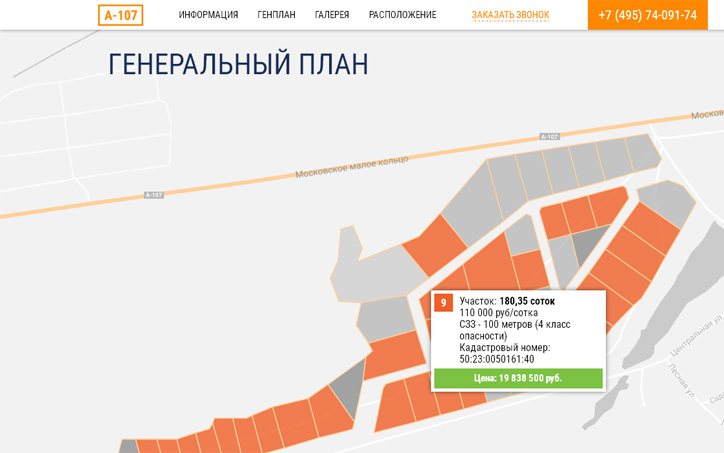Open the Информация menu item
Viewport: 724px width, 453px height.
click(x=208, y=15)
